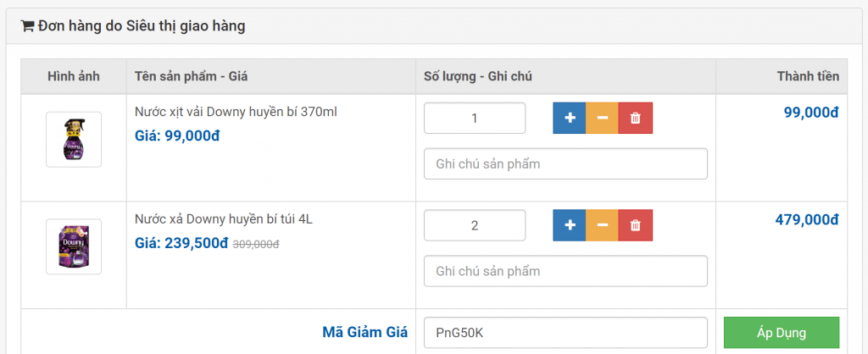Decrease quantity of Nước xả Downy túi 4L
Viewport: 868px width, 354px height.
coord(603,225)
